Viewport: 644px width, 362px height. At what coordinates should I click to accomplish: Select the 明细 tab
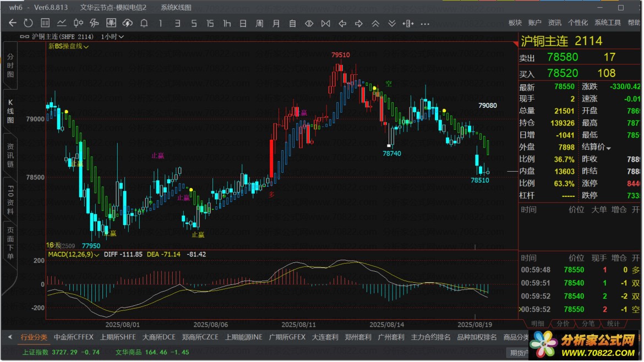tap(537, 324)
